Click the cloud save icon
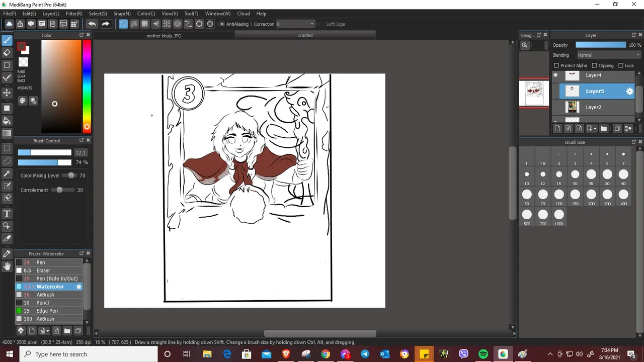644x362 pixels. point(9,24)
